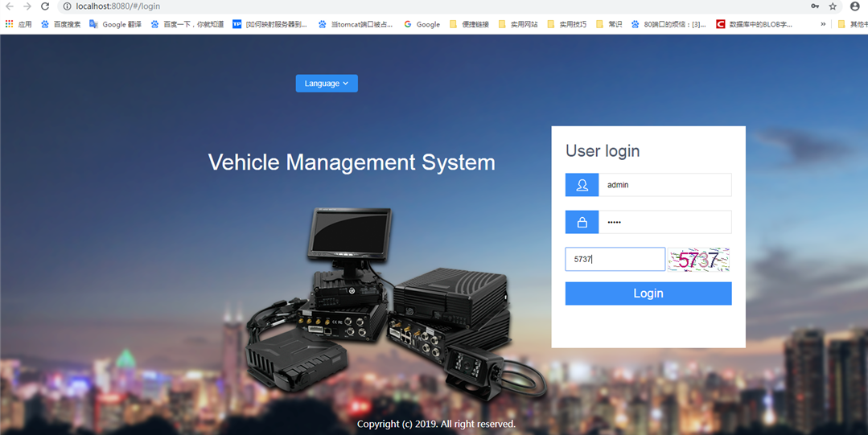The width and height of the screenshot is (868, 435).
Task: Open saved passwords via the key icon
Action: [x=815, y=6]
